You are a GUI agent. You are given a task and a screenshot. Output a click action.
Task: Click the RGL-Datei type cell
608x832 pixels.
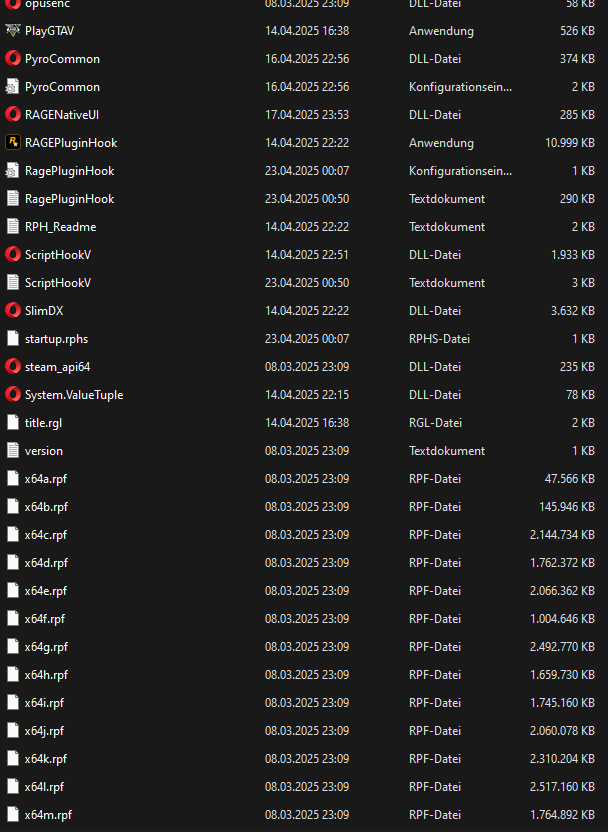pos(436,423)
